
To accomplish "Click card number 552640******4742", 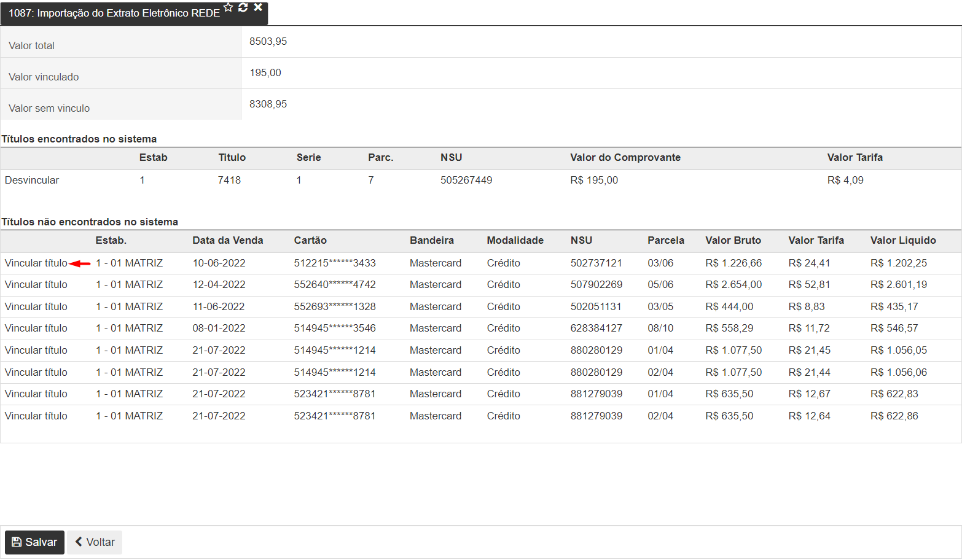I will pyautogui.click(x=335, y=284).
